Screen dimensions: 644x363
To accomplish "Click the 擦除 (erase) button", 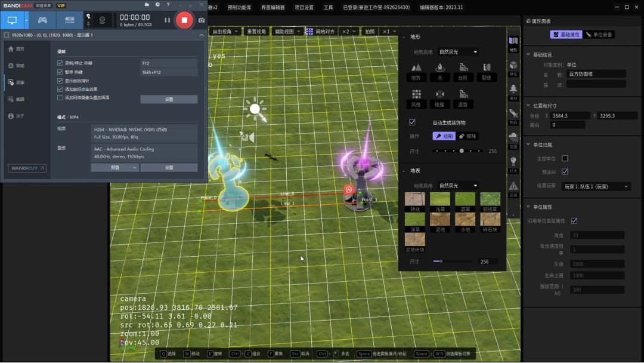I will pyautogui.click(x=468, y=136).
